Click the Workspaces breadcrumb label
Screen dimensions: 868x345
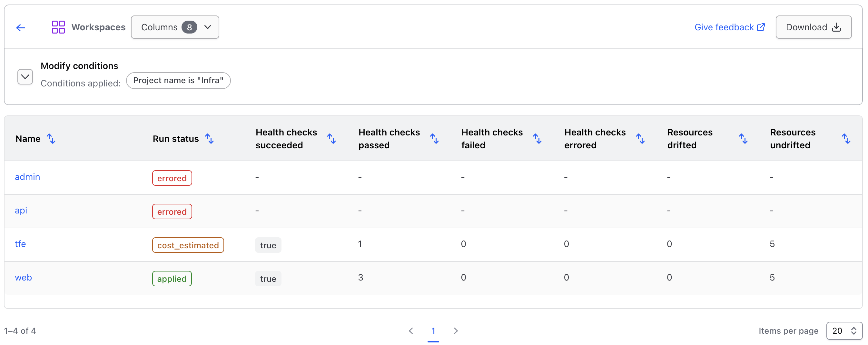click(x=98, y=27)
